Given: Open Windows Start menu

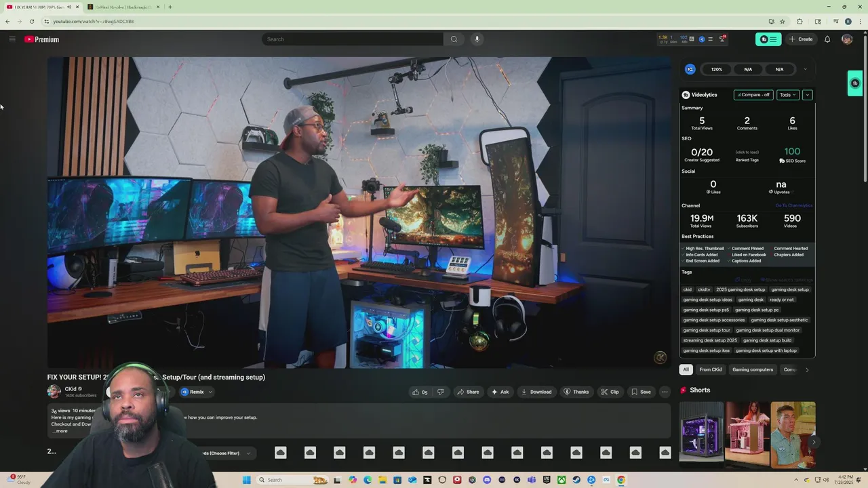Looking at the screenshot, I should pos(247,480).
